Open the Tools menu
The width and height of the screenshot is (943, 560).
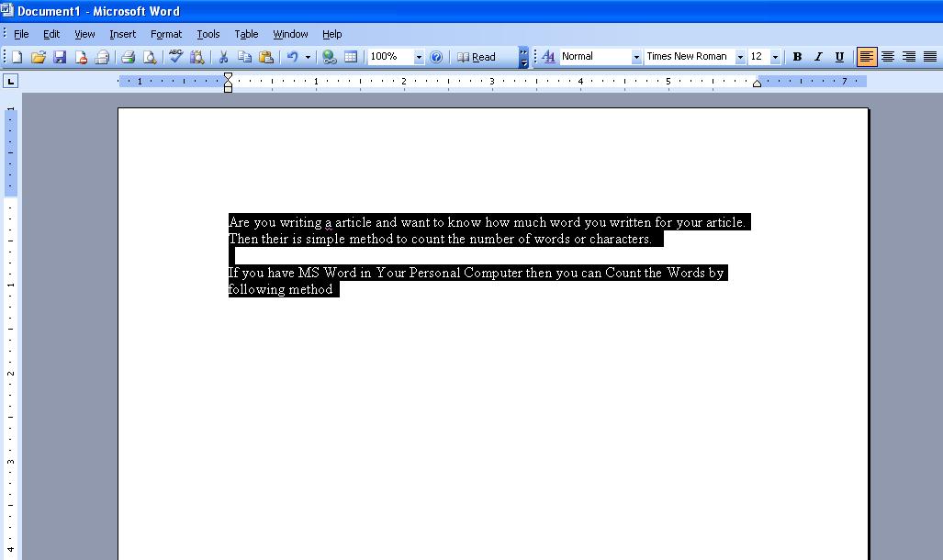(208, 34)
